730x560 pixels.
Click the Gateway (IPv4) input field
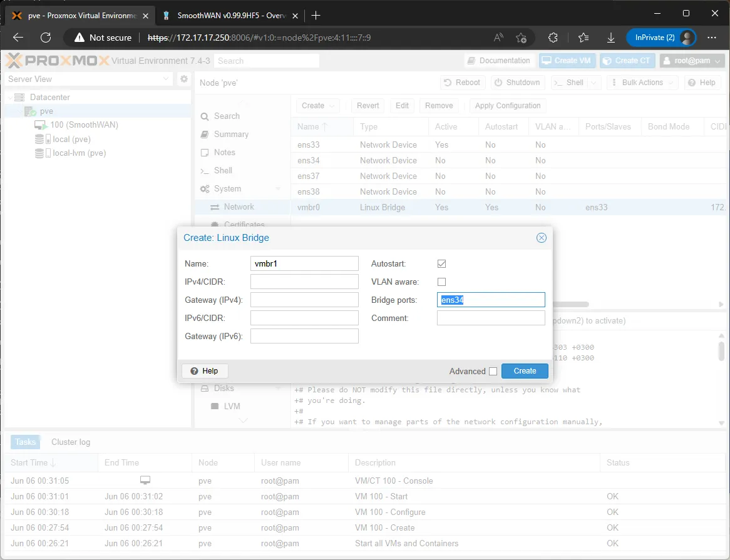click(x=304, y=300)
